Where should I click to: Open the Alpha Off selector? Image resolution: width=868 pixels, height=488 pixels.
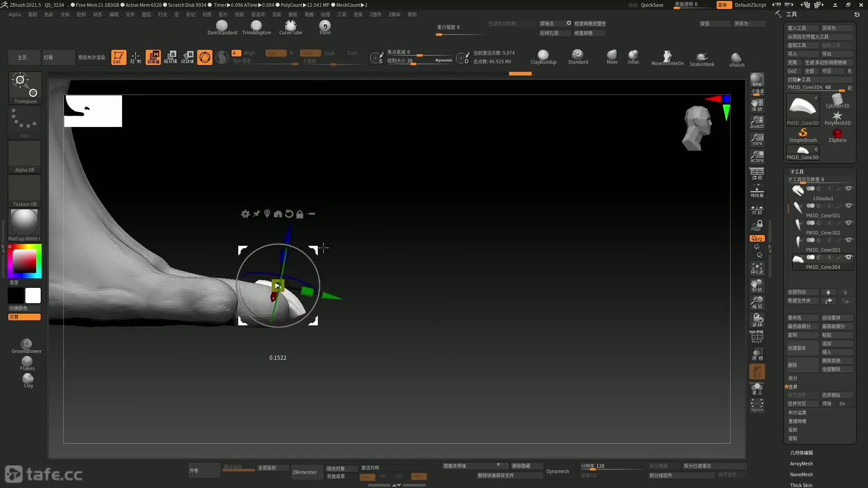[x=25, y=157]
